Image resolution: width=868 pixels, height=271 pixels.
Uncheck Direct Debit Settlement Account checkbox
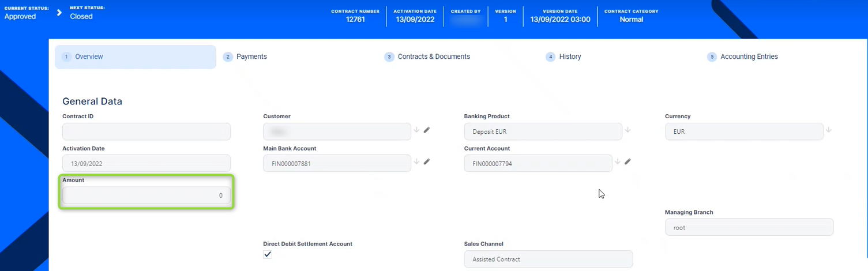(268, 254)
